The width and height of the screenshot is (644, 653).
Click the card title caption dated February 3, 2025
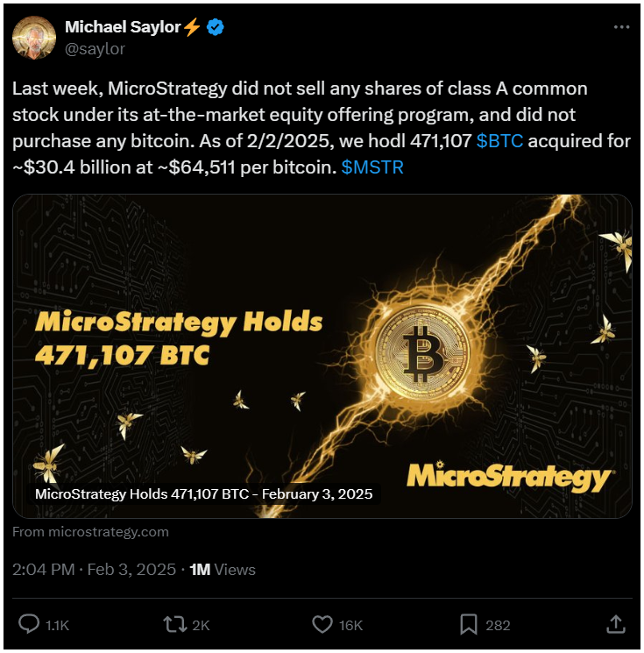tap(203, 494)
